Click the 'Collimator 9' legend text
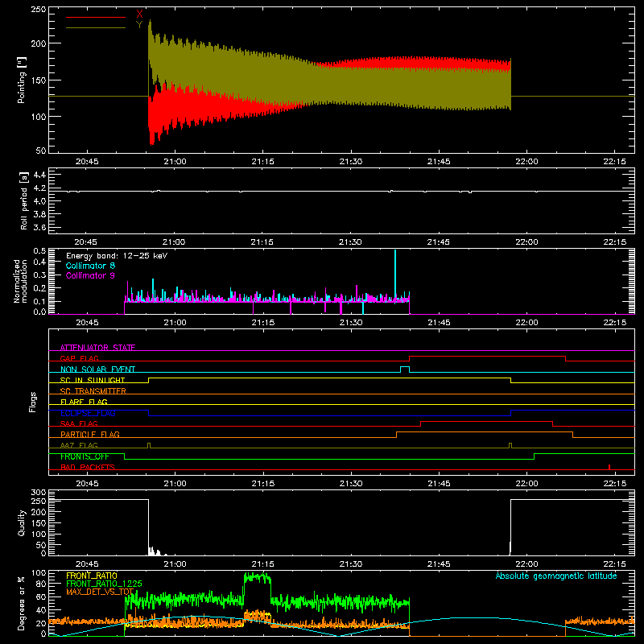 coord(90,275)
